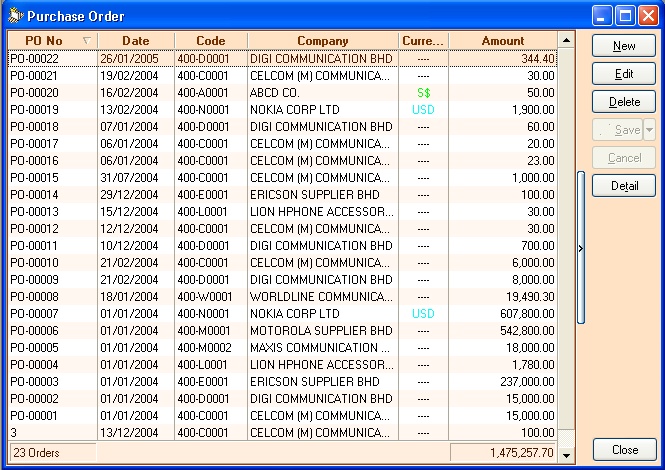
Task: Select row PO-00010
Action: pyautogui.click(x=282, y=262)
